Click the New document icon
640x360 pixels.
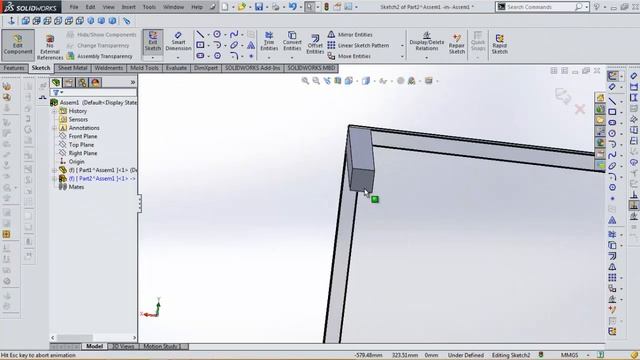point(225,7)
